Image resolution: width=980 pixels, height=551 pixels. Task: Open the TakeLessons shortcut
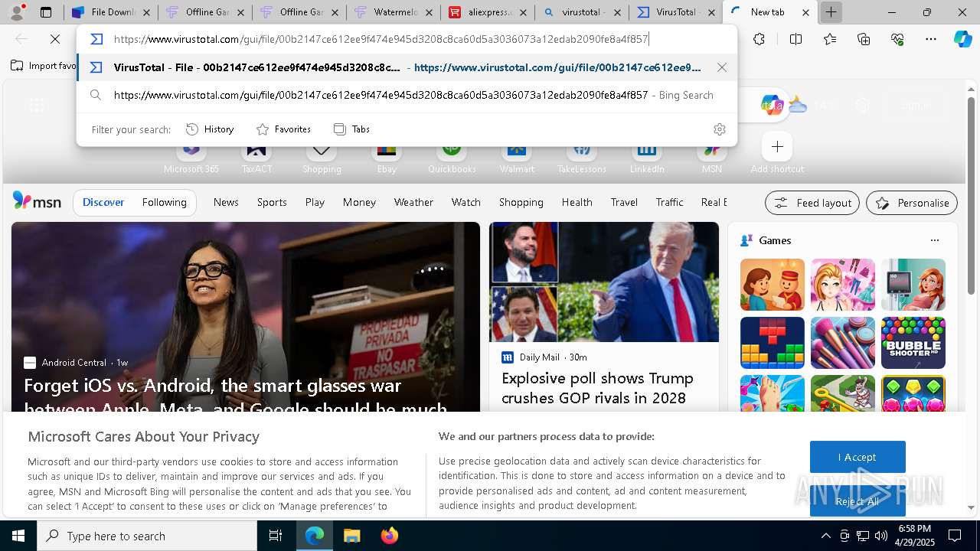pos(582,156)
